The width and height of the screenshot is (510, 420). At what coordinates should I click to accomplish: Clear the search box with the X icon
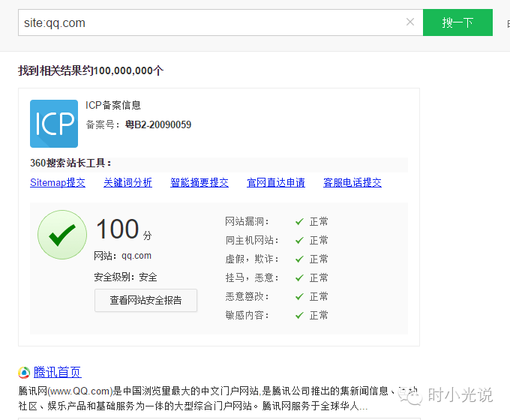410,22
